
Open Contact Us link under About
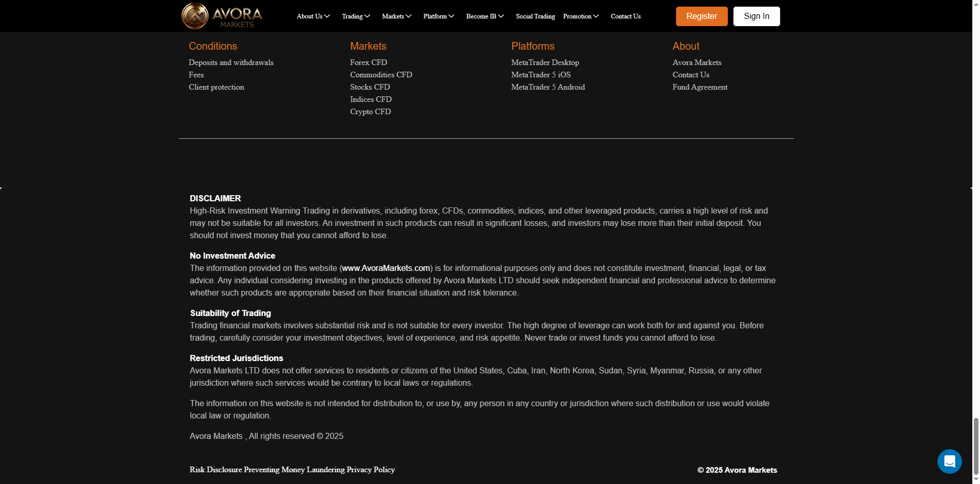click(691, 75)
